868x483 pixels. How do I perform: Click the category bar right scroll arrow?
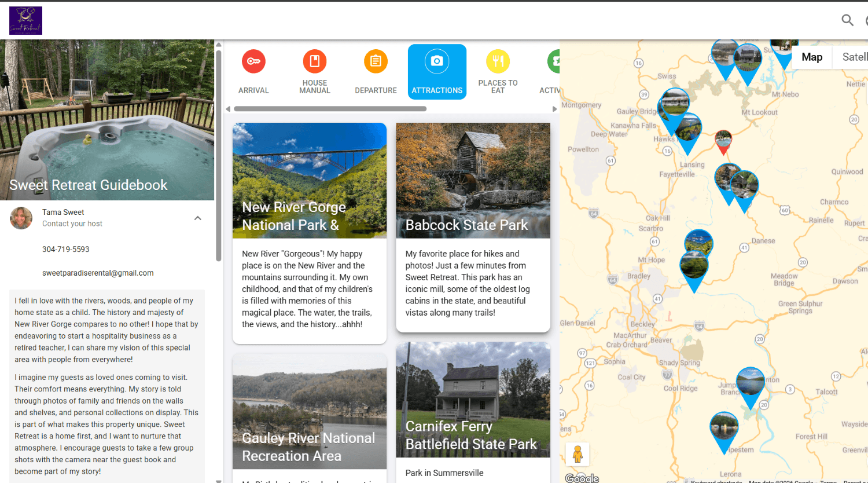click(x=555, y=109)
